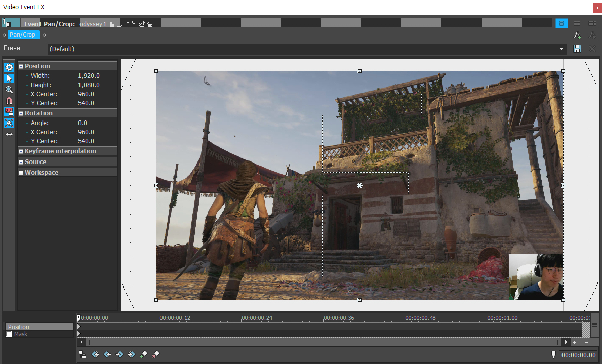Image resolution: width=602 pixels, height=364 pixels.
Task: Click the track height grip icon
Action: tap(595, 325)
